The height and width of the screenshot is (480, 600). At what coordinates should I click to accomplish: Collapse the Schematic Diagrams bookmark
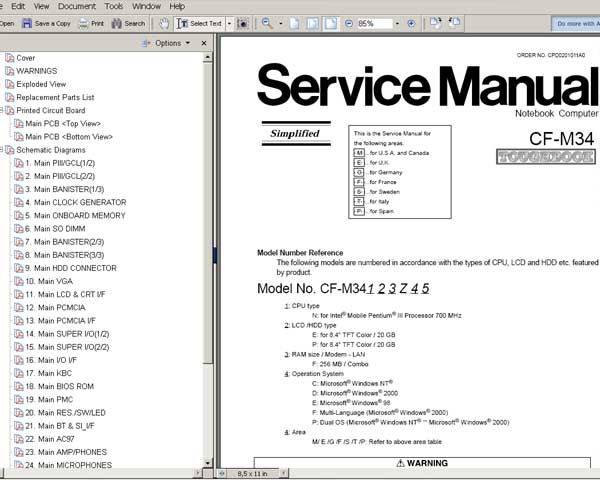click(2, 150)
